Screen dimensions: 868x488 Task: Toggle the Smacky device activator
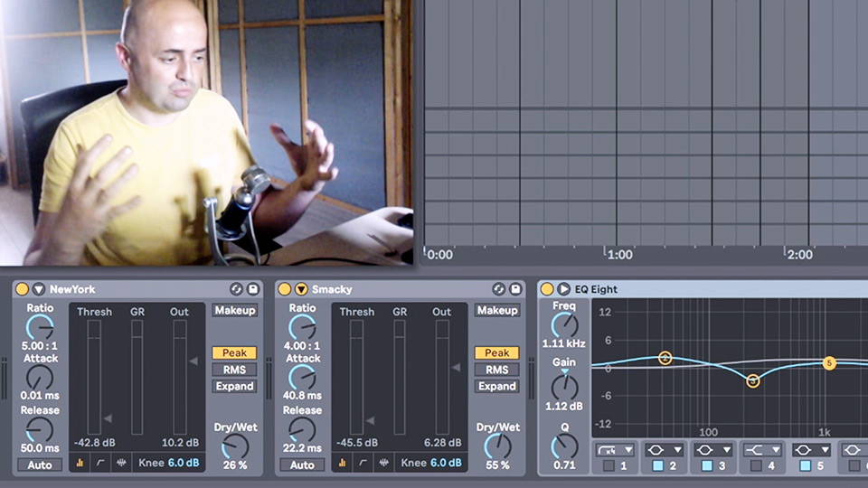(x=285, y=289)
